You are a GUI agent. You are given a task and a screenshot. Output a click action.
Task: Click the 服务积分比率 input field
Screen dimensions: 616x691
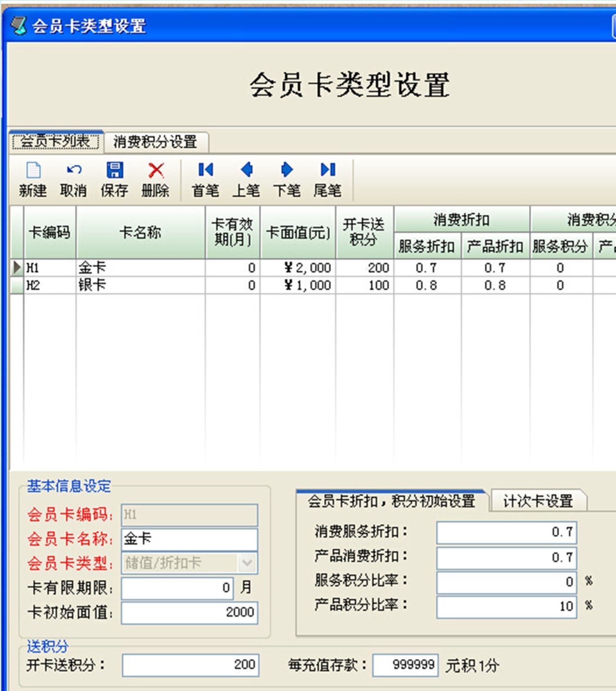click(x=507, y=582)
